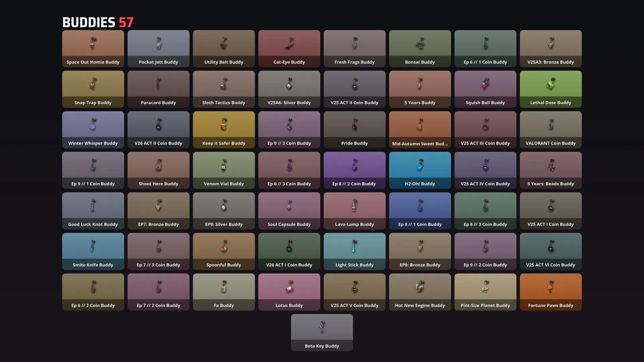Select the Lethal Dose Buddy green icon
644x362 pixels.
[x=550, y=84]
